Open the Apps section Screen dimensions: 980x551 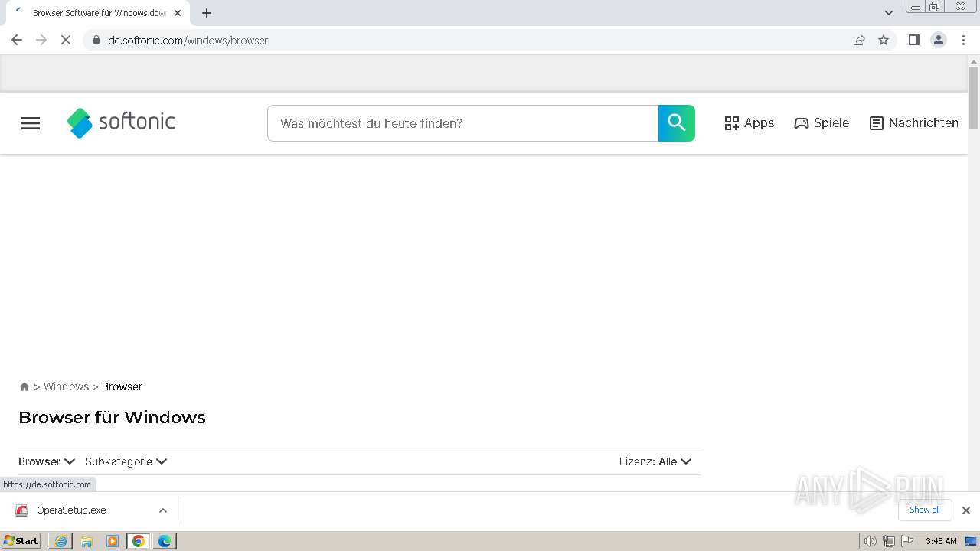pos(750,123)
